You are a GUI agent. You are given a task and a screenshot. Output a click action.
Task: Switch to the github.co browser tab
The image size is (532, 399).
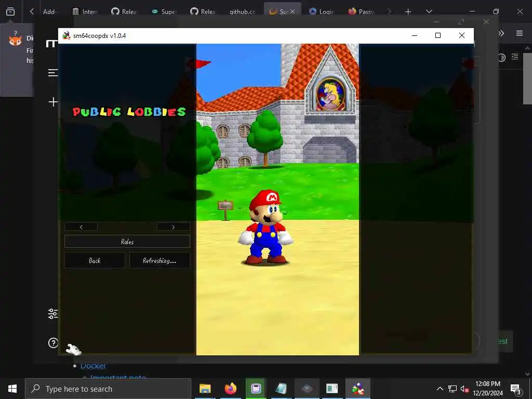point(242,11)
